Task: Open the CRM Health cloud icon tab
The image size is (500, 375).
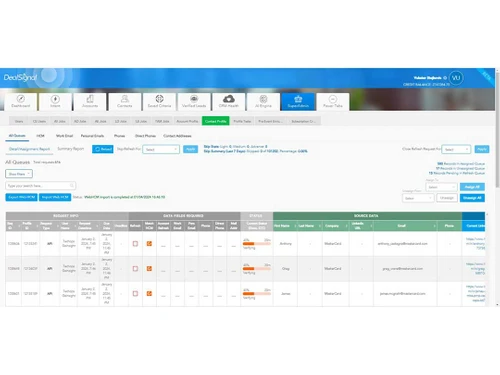Action: [x=229, y=102]
